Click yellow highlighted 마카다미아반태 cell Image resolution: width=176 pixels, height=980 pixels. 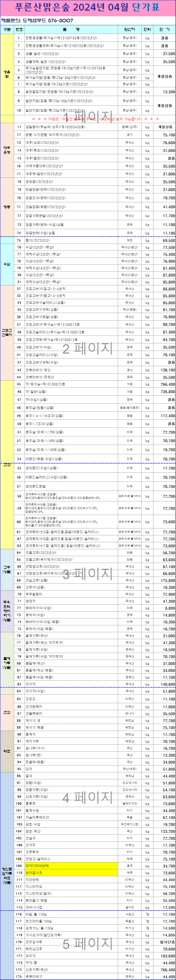point(71,865)
